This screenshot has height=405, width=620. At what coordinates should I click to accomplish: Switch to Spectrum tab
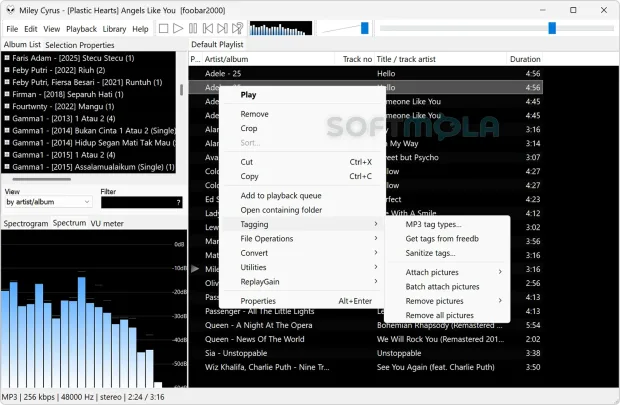pos(69,223)
